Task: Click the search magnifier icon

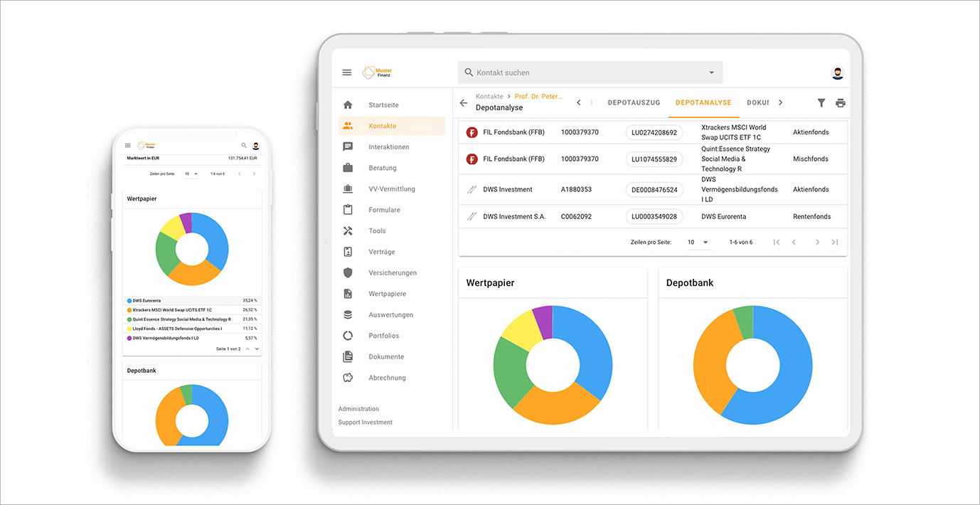Action: click(x=469, y=72)
